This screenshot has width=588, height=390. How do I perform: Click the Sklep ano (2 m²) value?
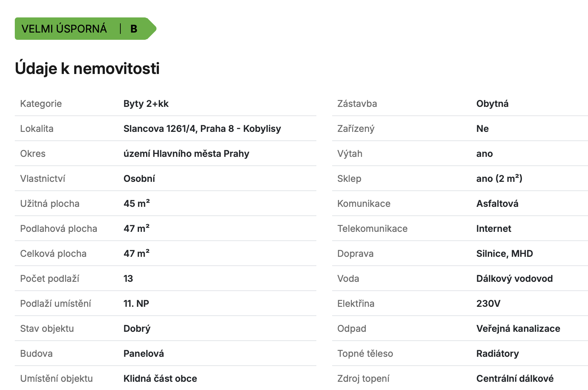499,178
